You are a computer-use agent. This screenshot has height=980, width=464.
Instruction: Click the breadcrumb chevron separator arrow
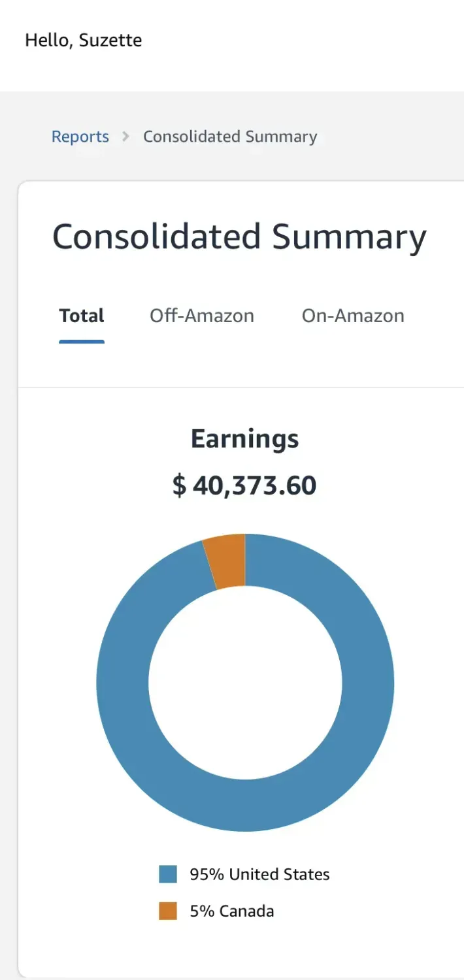pos(126,137)
